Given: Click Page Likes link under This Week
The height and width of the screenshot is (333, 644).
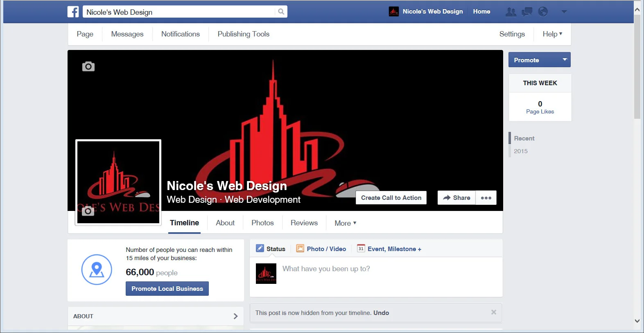Looking at the screenshot, I should (x=540, y=111).
